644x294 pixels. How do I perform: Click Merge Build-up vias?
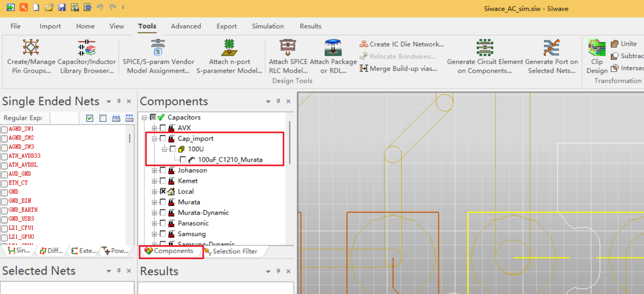tap(398, 68)
